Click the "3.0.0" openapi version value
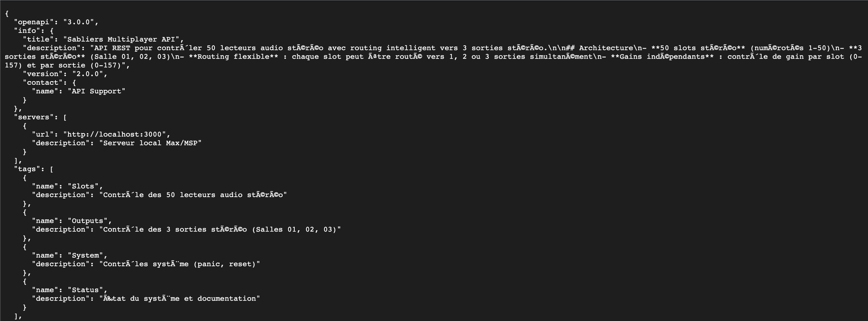This screenshot has width=868, height=321. (x=81, y=22)
